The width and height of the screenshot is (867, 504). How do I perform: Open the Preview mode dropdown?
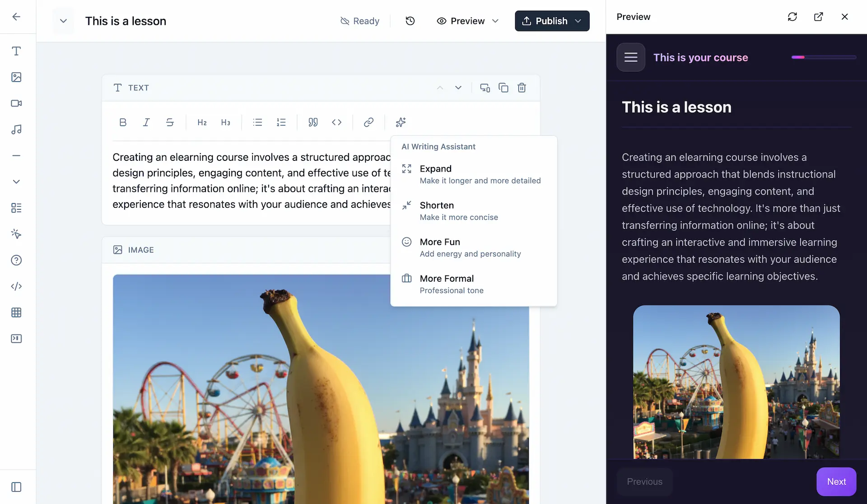pos(496,21)
